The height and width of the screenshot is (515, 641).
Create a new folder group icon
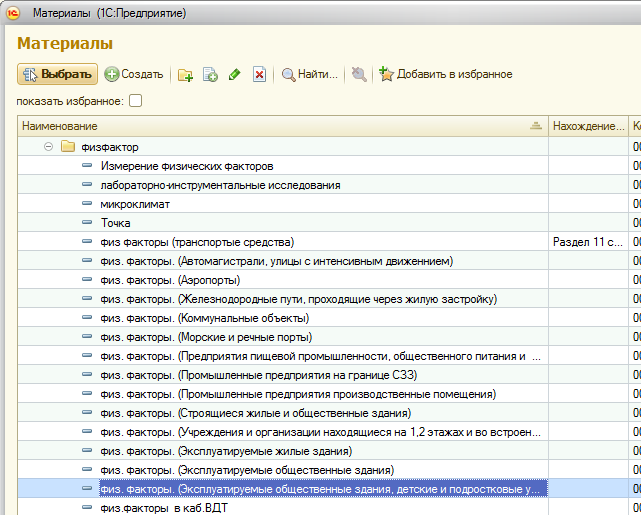(185, 75)
